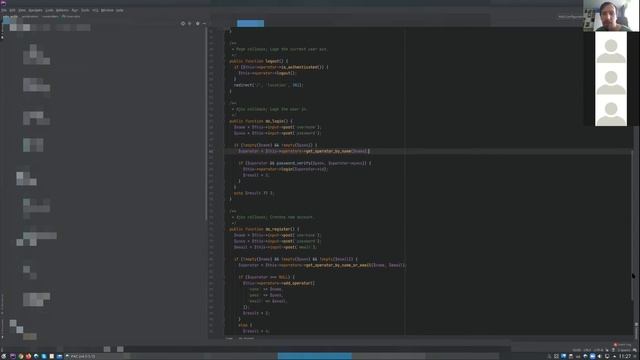Click the get_operator_by_name_or_email call line
Screen dimensions: 640x360
click(x=322, y=265)
